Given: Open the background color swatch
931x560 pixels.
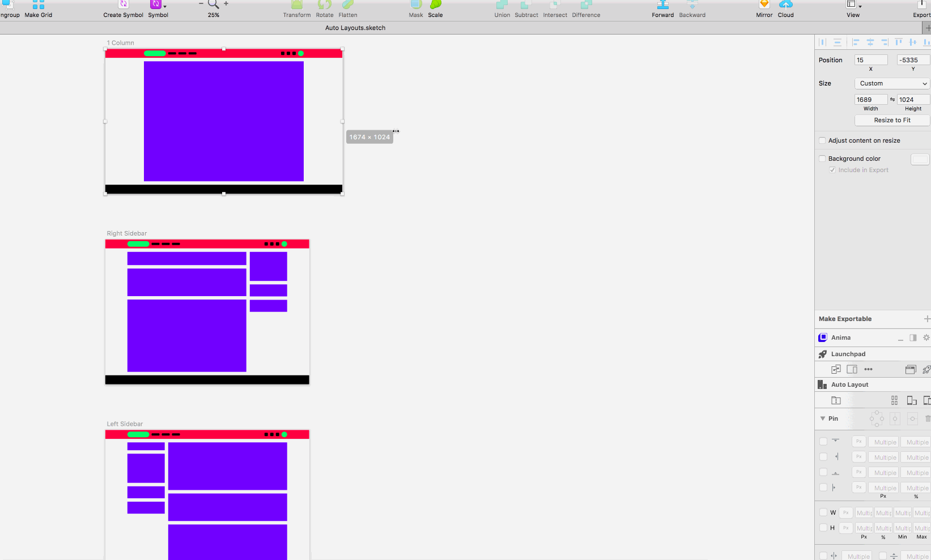Looking at the screenshot, I should [x=920, y=159].
